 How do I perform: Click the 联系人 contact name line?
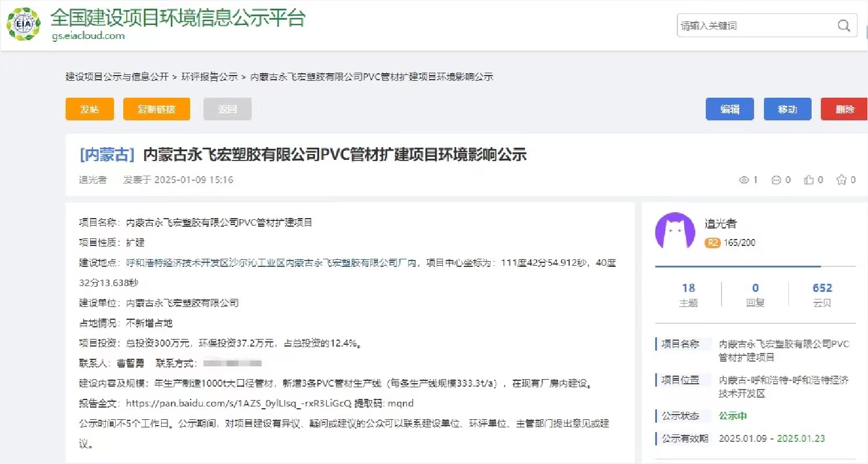click(112, 363)
